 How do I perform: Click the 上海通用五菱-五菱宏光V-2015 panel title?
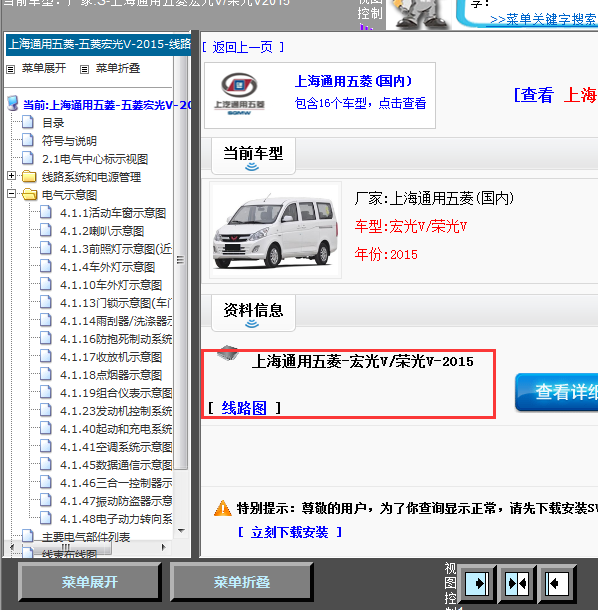99,44
